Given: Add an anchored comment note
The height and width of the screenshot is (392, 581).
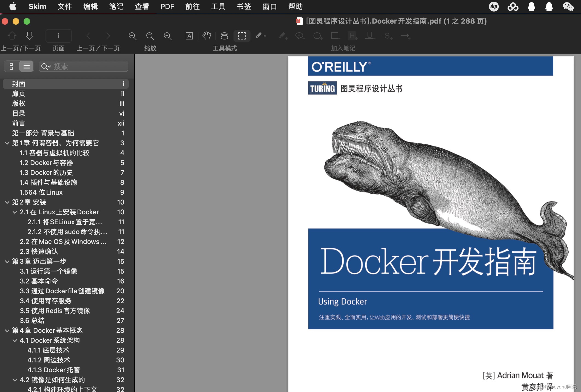Looking at the screenshot, I should [x=300, y=36].
